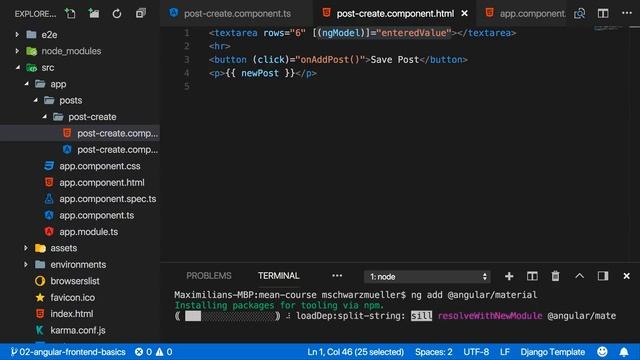
Task: Collapse the post-create folder
Action: (80, 117)
